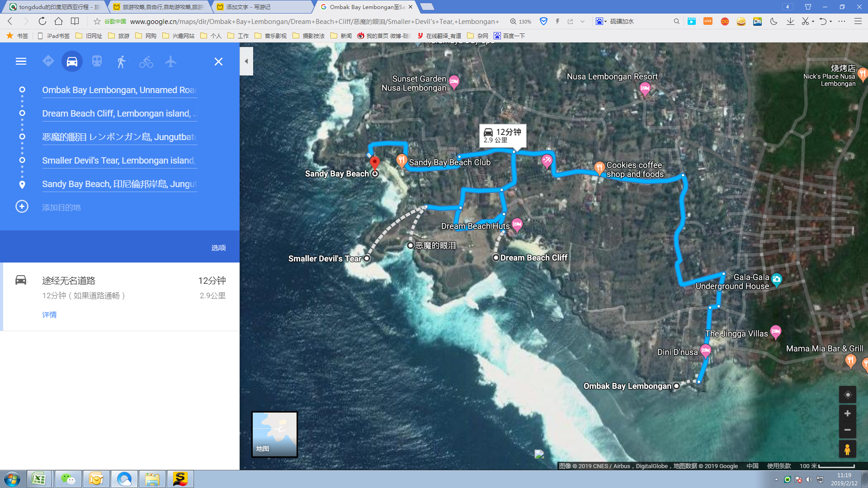Open the address bar dropdown chevron
868x488 pixels.
coord(582,21)
